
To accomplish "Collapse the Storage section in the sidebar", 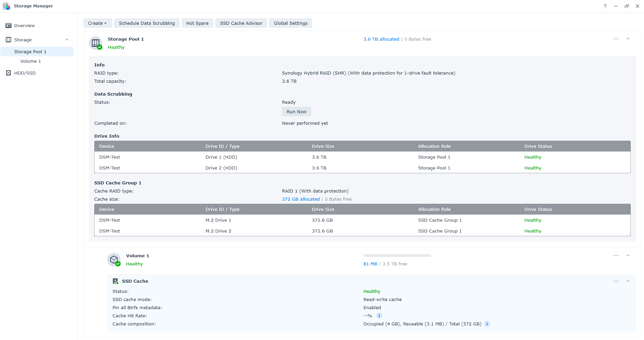I will pyautogui.click(x=67, y=40).
